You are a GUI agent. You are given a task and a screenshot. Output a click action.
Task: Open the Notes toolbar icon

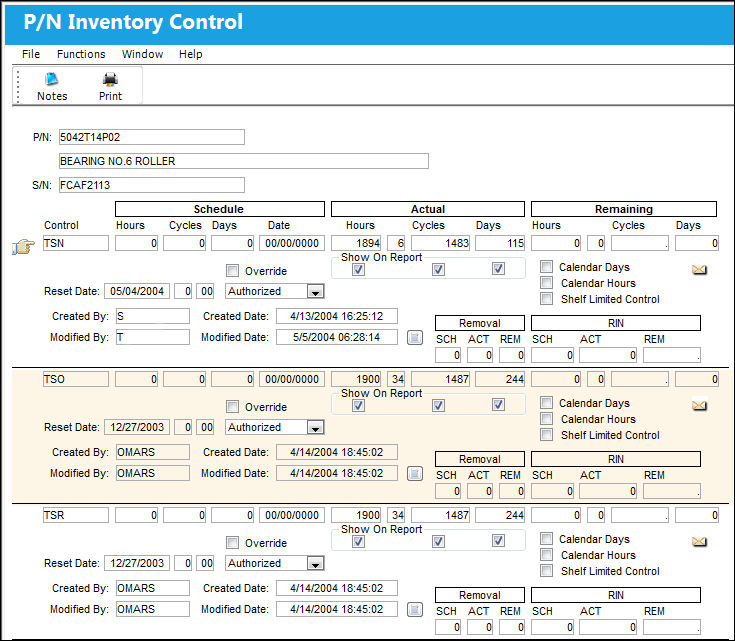coord(52,87)
